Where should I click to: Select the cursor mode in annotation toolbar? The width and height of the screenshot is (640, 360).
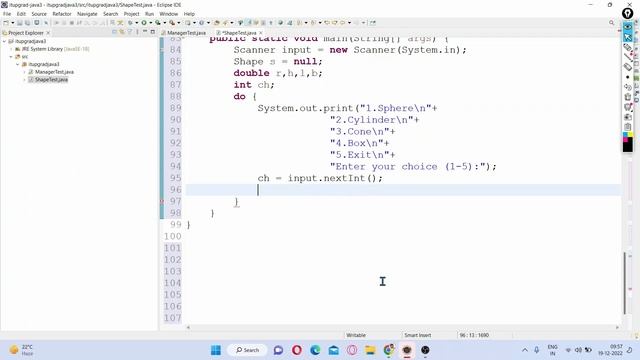pyautogui.click(x=628, y=38)
